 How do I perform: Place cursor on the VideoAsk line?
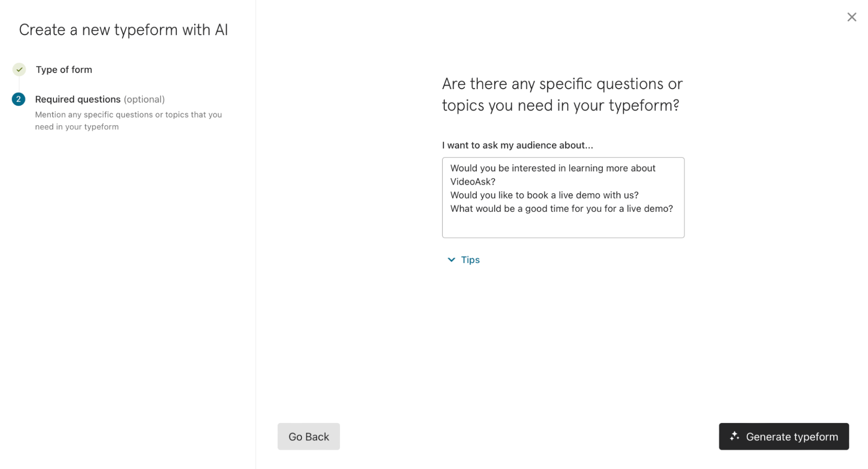pyautogui.click(x=472, y=182)
